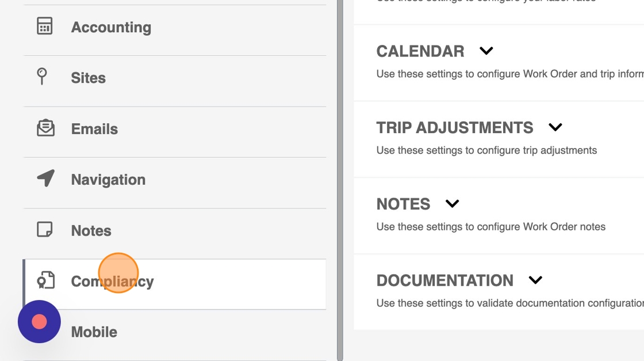
Task: Expand the Documentation section chevron
Action: [535, 280]
